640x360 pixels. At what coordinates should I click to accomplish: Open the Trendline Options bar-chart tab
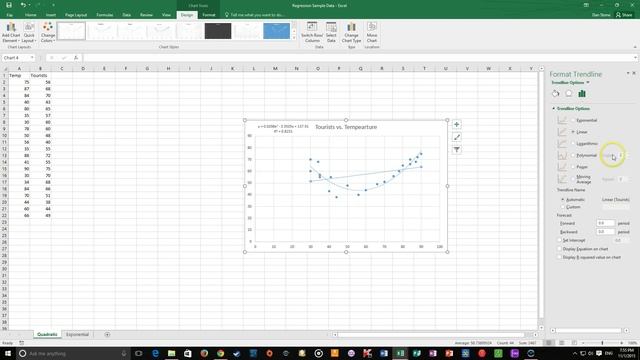pyautogui.click(x=582, y=93)
